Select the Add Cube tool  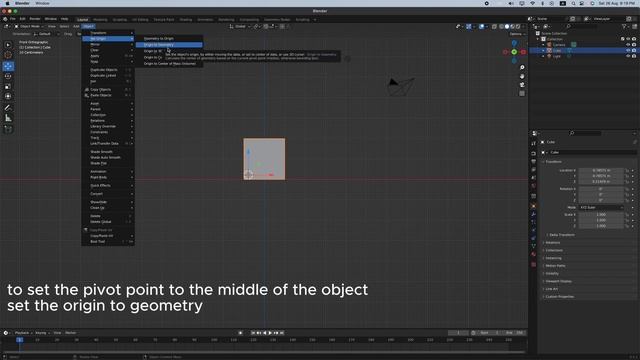point(8,129)
